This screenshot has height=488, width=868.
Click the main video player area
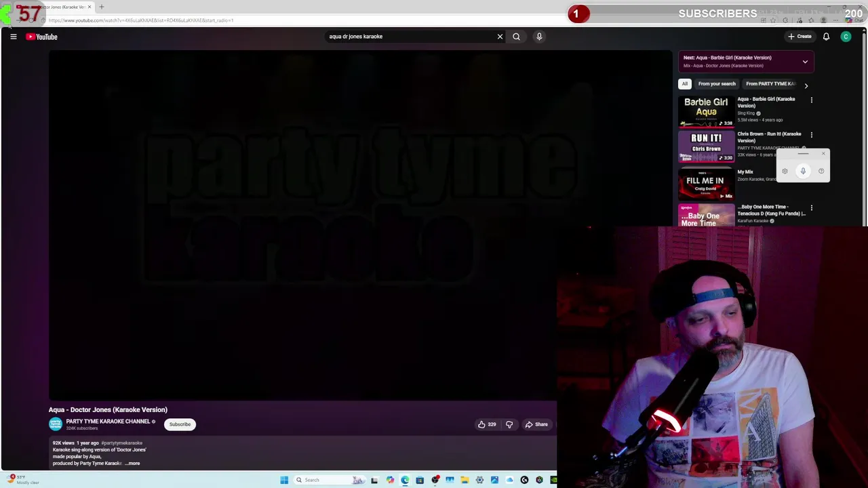coord(359,225)
